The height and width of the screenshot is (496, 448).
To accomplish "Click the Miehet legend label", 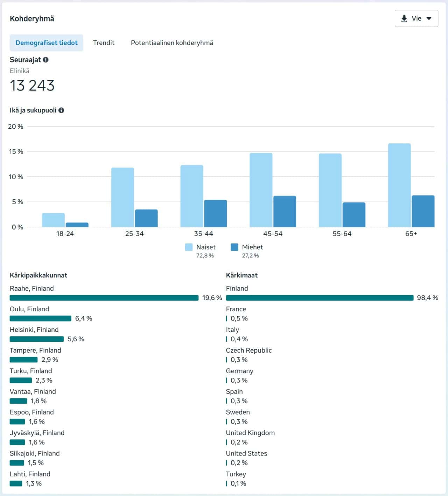I will (252, 247).
